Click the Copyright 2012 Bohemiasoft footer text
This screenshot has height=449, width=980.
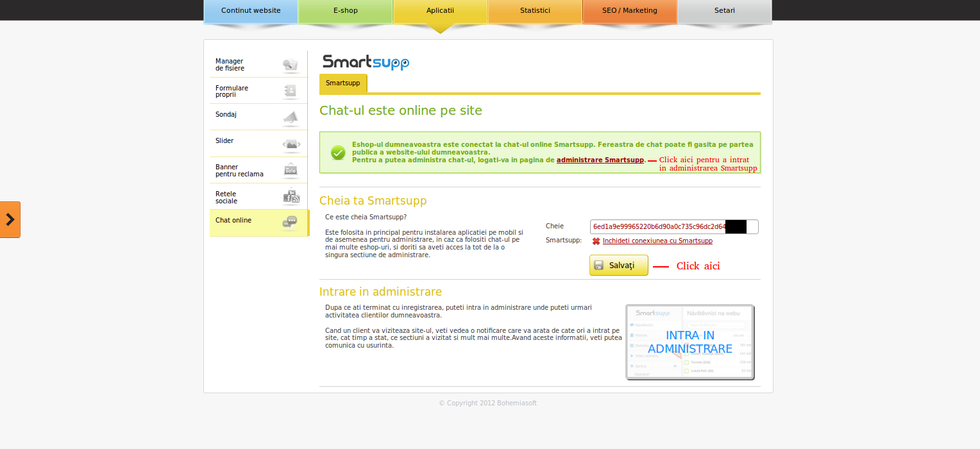(488, 403)
